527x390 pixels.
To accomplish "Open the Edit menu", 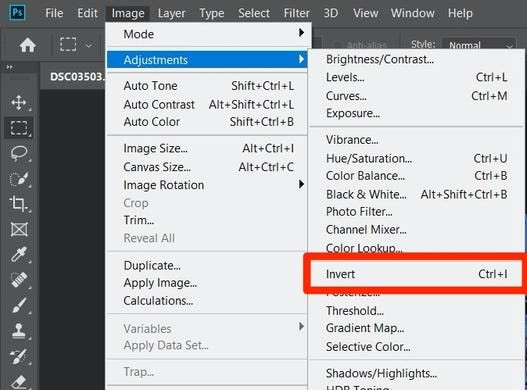I will pyautogui.click(x=87, y=13).
